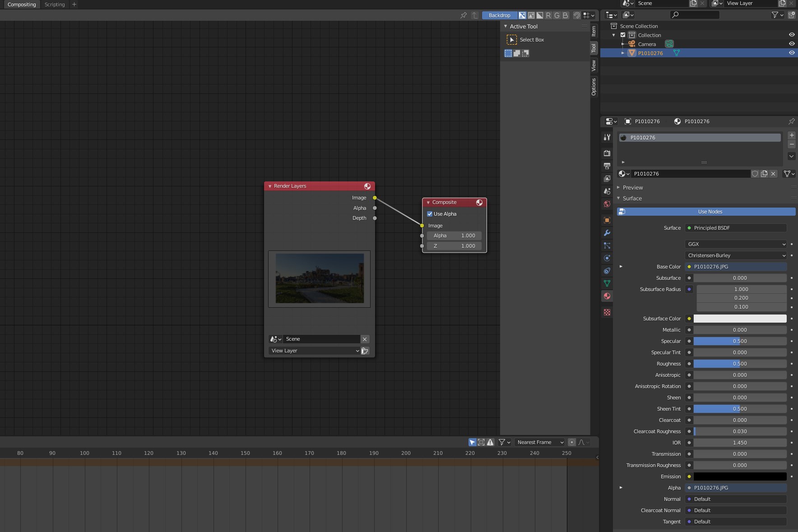The width and height of the screenshot is (798, 532).
Task: Add a material slot with plus button
Action: pyautogui.click(x=791, y=135)
